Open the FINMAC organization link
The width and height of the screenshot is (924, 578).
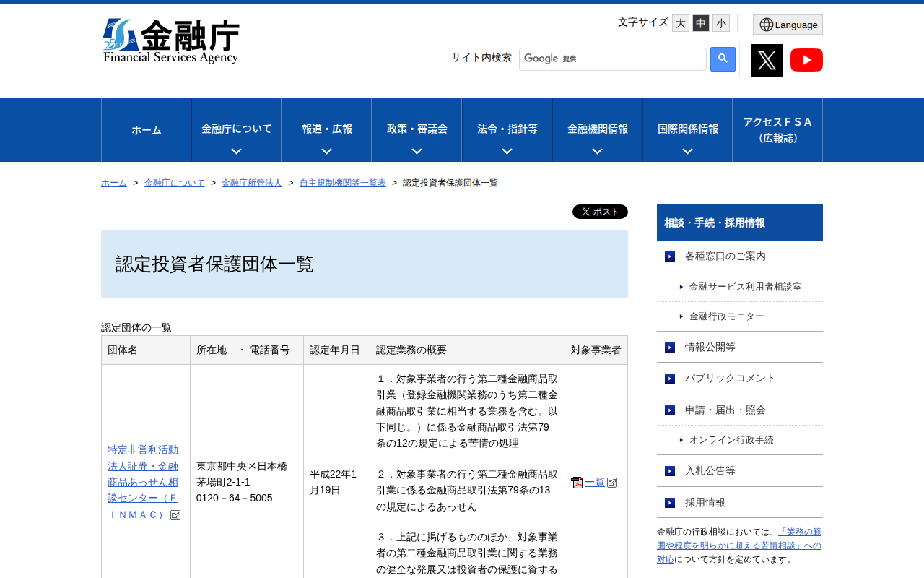click(x=143, y=482)
